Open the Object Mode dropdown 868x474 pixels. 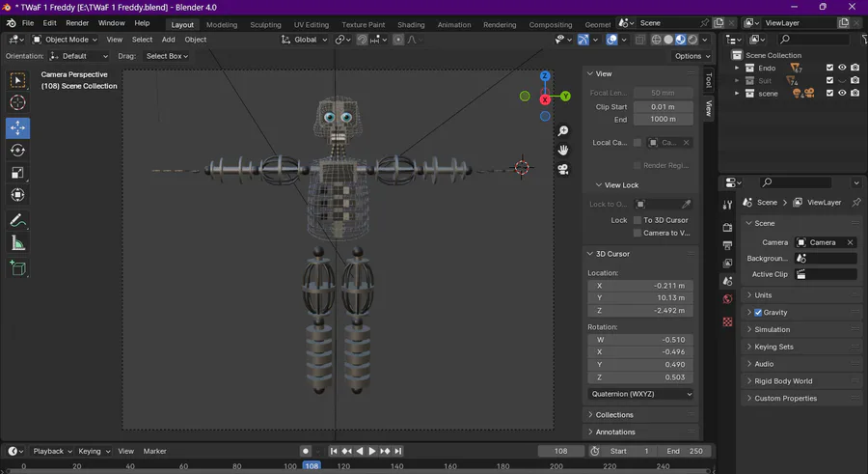(65, 40)
